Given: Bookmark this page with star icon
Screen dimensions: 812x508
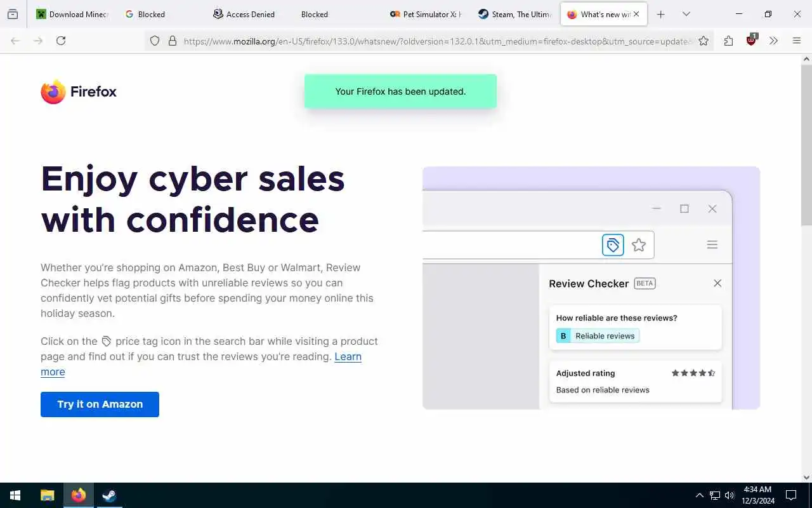Looking at the screenshot, I should tap(704, 41).
